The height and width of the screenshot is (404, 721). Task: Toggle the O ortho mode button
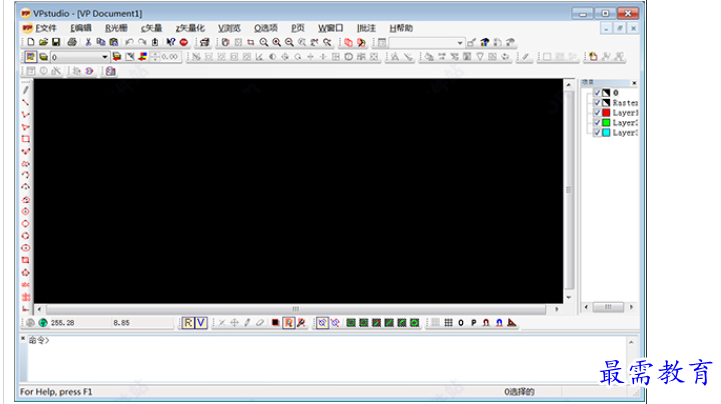(461, 323)
